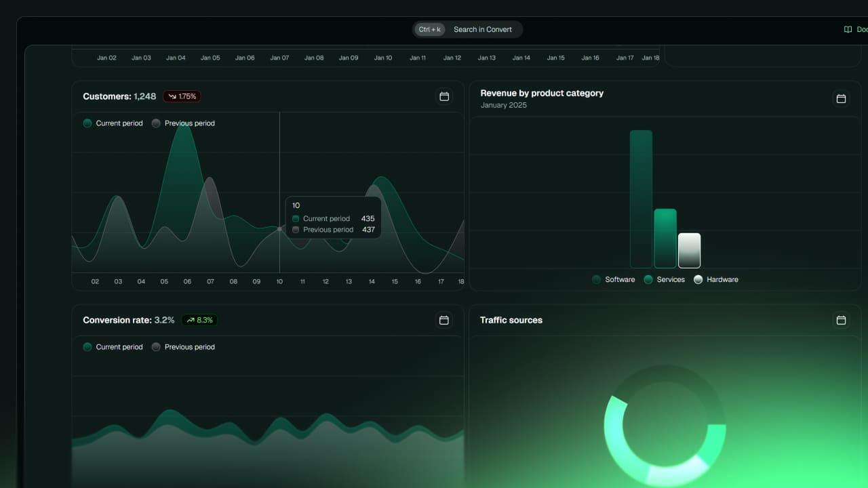The width and height of the screenshot is (868, 488).
Task: Click Jan 17 on top axis
Action: click(625, 58)
